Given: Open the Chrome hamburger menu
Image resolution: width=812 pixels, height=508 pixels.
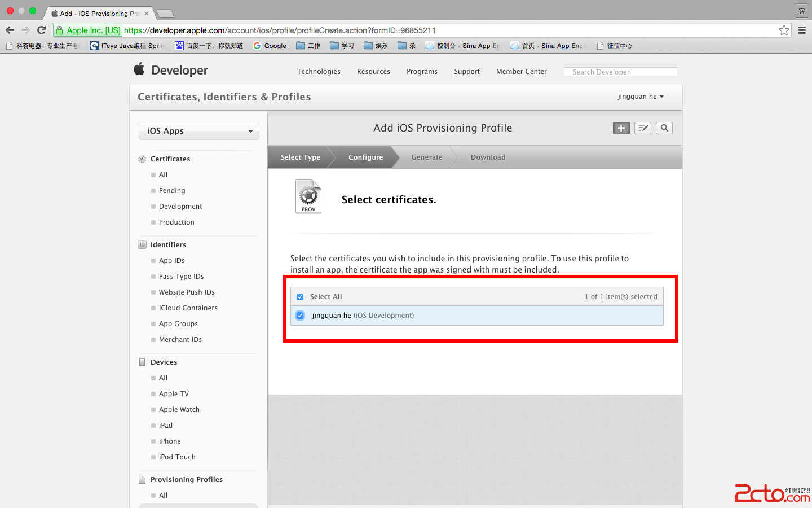Looking at the screenshot, I should coord(802,30).
